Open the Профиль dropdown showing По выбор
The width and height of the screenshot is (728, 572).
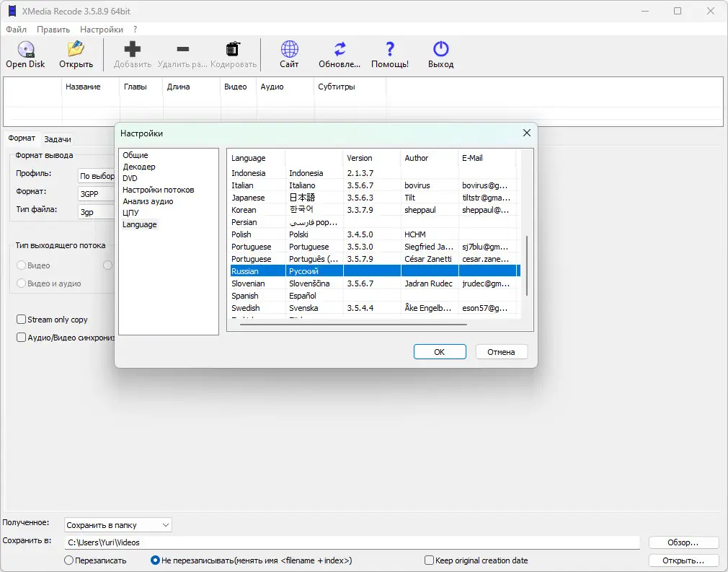pos(97,176)
